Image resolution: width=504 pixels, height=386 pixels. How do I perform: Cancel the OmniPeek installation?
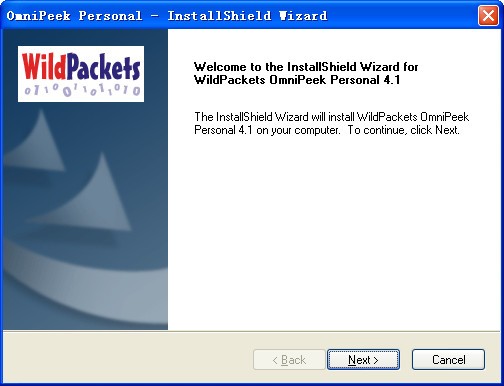click(x=448, y=359)
